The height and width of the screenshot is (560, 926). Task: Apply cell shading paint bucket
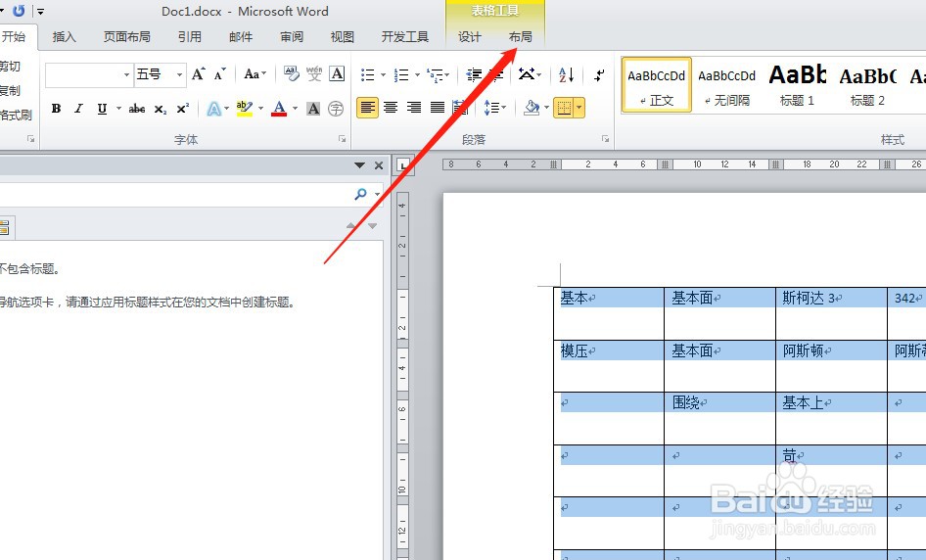click(532, 108)
